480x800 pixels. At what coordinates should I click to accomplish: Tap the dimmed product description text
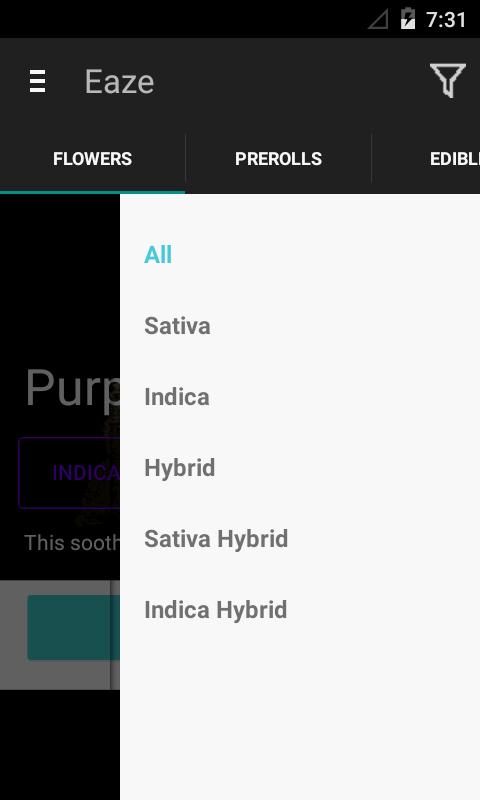tap(72, 542)
